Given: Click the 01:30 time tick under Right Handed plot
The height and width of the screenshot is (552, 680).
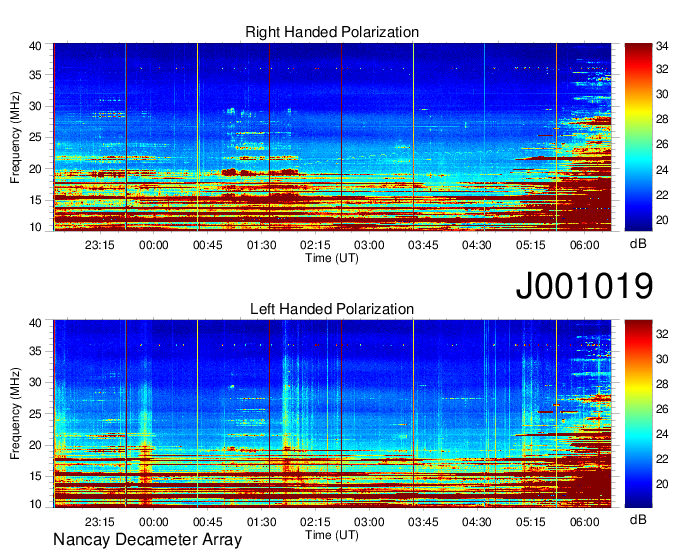Looking at the screenshot, I should [262, 245].
